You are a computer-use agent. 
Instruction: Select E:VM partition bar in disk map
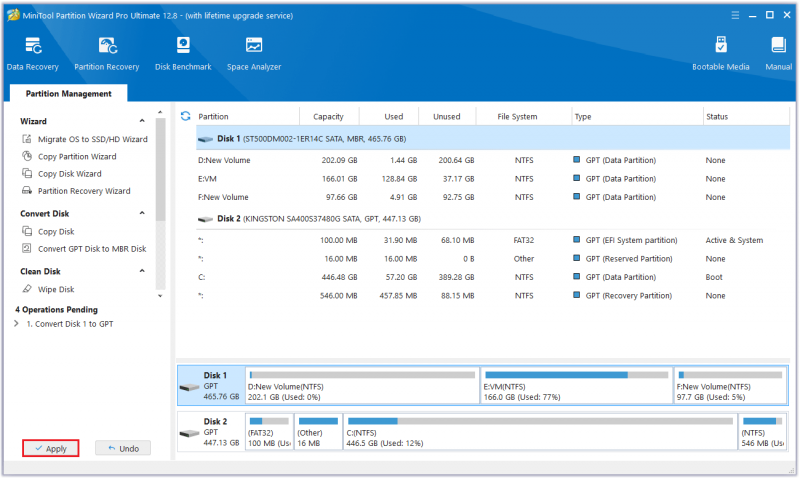pyautogui.click(x=576, y=386)
